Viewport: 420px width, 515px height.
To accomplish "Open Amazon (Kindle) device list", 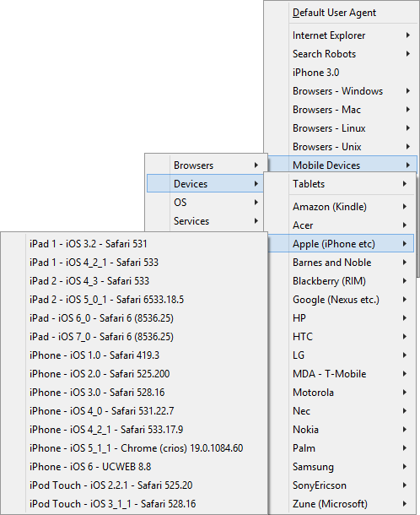I will tap(340, 207).
